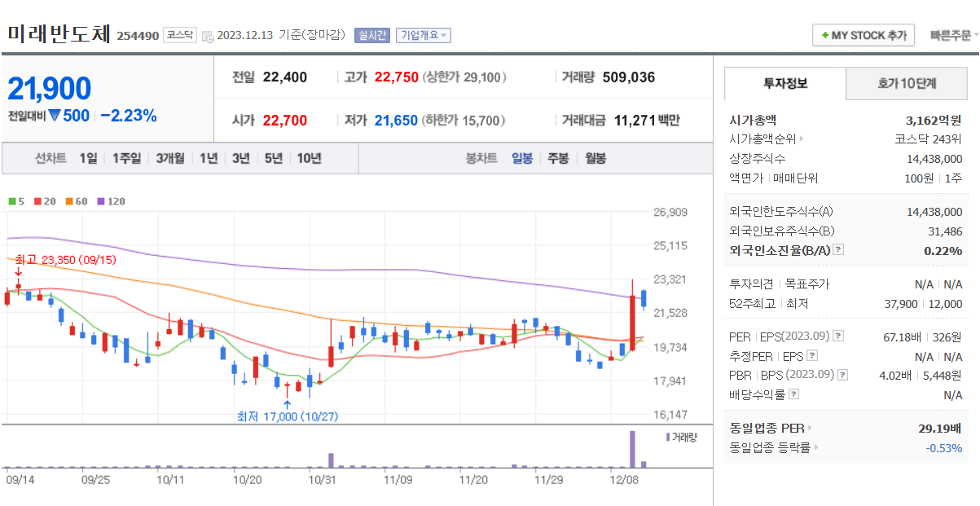This screenshot has height=506, width=980.
Task: Expand the 시가총액순위 arrow
Action: pos(802,139)
